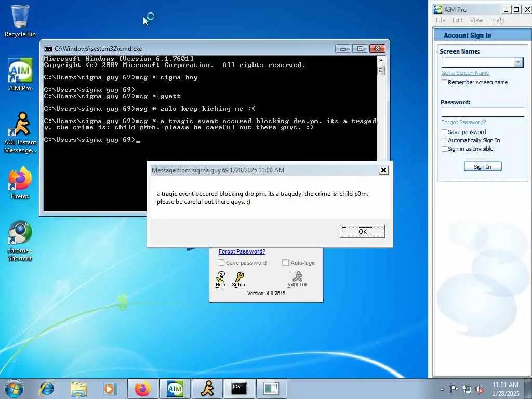
Task: Switch to Firefox in the taskbar
Action: click(142, 389)
